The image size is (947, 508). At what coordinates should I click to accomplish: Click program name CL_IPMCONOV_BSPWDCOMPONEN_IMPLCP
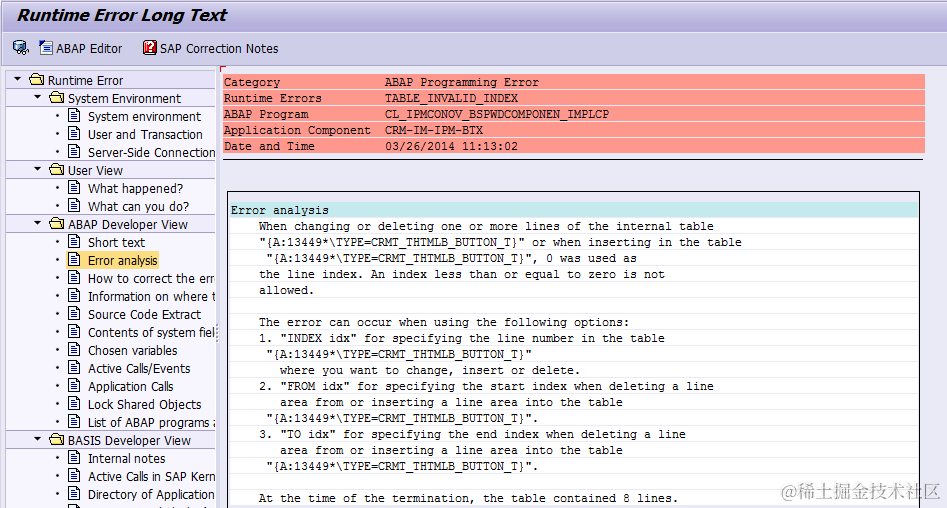pyautogui.click(x=496, y=114)
